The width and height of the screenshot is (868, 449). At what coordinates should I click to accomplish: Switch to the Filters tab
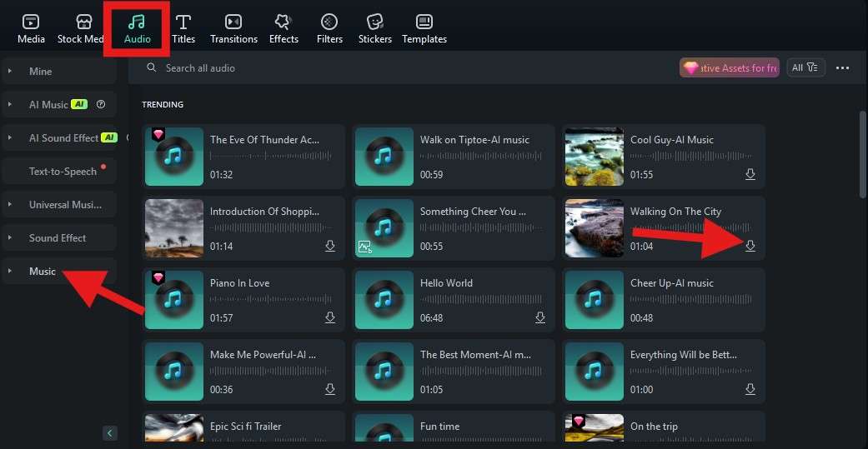[329, 29]
